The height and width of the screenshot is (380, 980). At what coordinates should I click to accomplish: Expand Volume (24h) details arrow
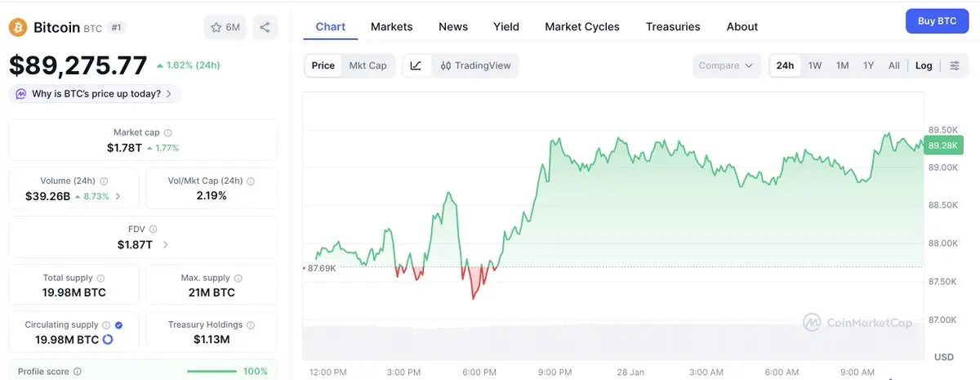118,196
